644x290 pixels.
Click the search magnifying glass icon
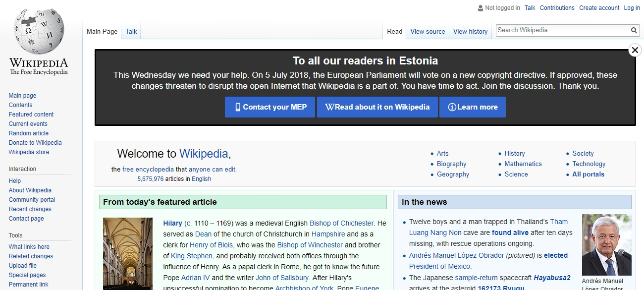coord(634,30)
